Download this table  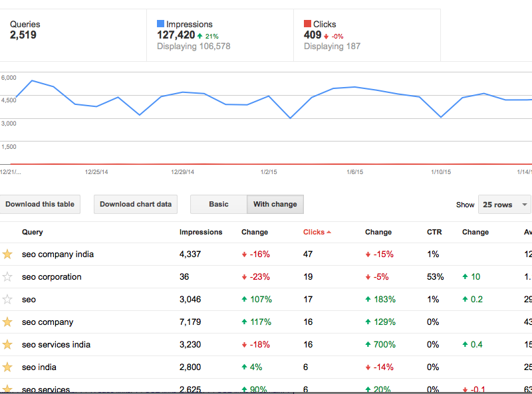40,205
